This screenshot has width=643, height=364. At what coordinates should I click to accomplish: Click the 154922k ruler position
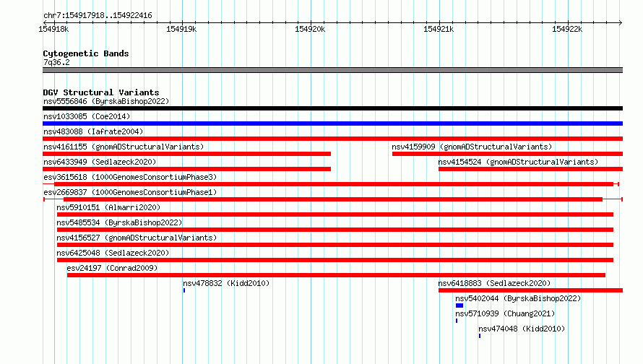click(567, 29)
